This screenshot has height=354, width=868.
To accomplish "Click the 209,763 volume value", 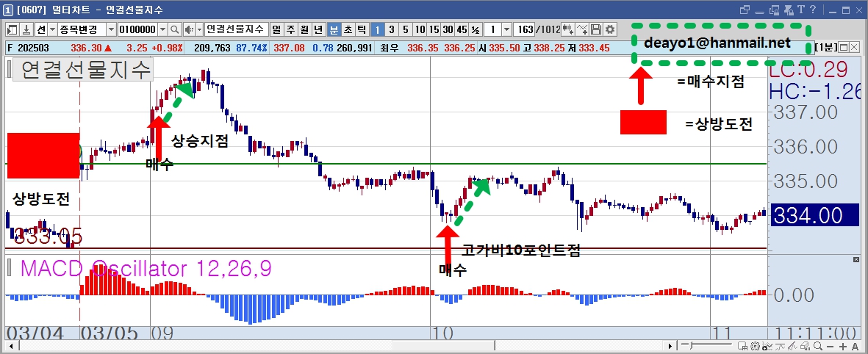I will (212, 48).
